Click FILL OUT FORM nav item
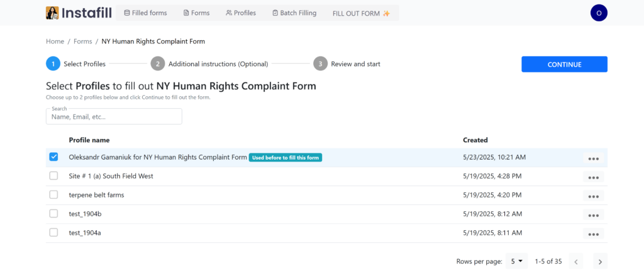The image size is (644, 278). [x=361, y=13]
